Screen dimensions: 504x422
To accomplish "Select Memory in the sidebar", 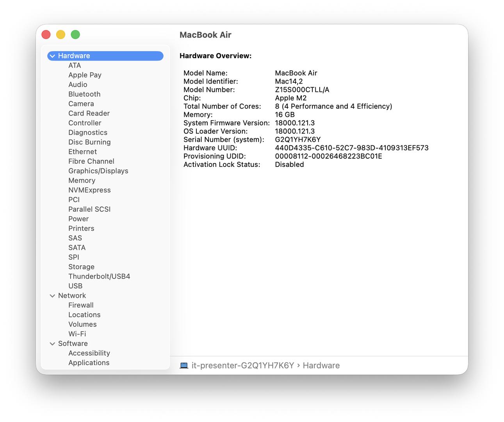I will [x=82, y=181].
